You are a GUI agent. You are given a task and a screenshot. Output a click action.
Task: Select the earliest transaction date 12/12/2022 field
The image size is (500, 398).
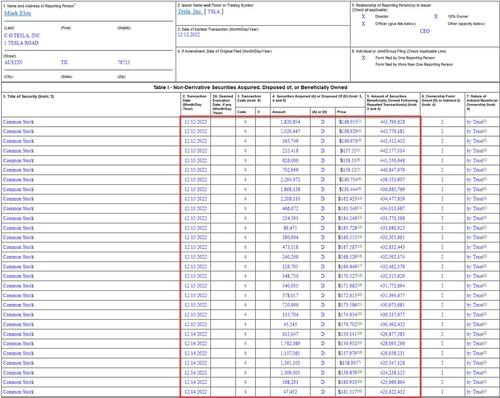tap(189, 35)
